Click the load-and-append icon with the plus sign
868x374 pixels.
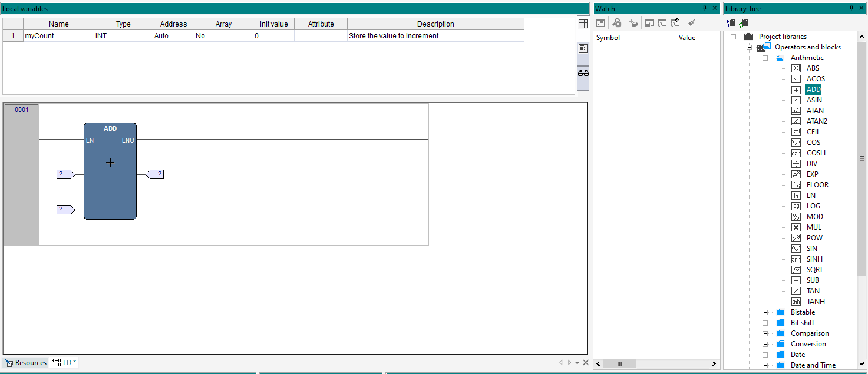(x=676, y=23)
